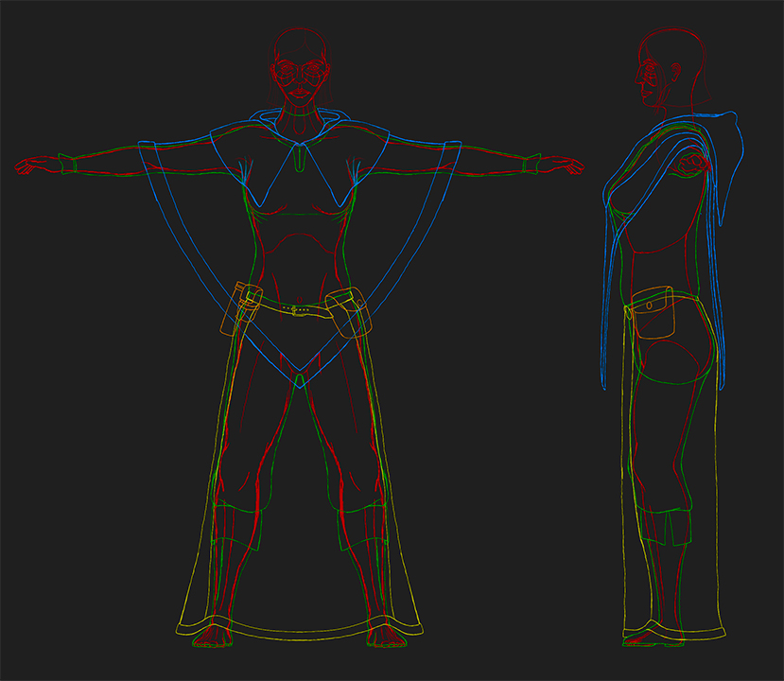The image size is (784, 681).
Task: Click the green cuff on far-left wrist
Action: tap(67, 165)
